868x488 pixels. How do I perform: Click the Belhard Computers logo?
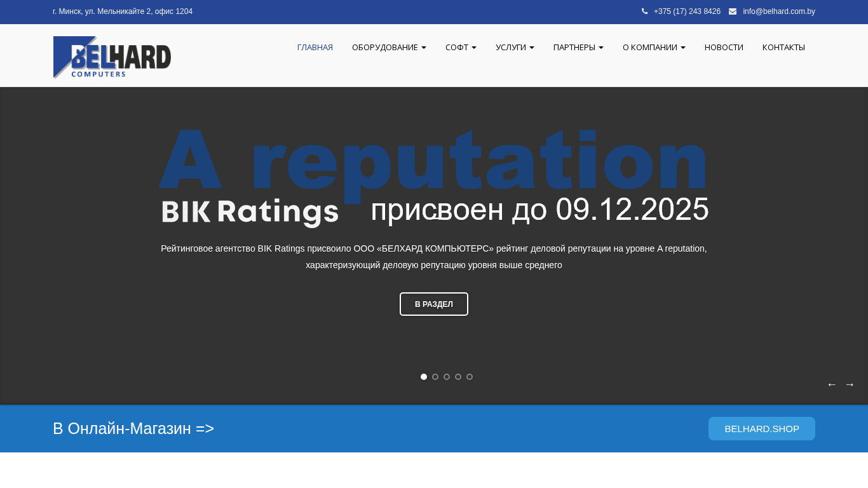pyautogui.click(x=112, y=57)
